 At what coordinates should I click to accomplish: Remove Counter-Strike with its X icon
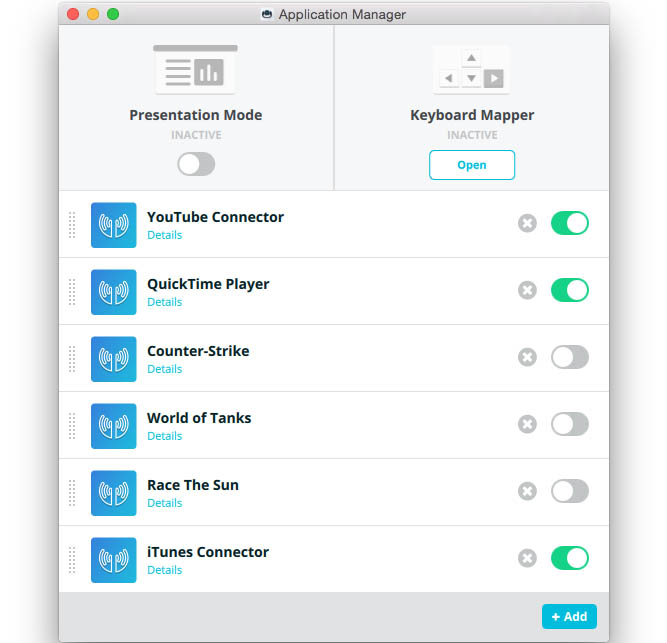pyautogui.click(x=527, y=357)
